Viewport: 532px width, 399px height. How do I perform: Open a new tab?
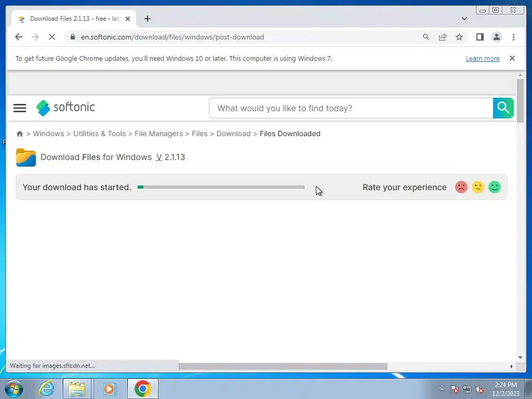(147, 19)
